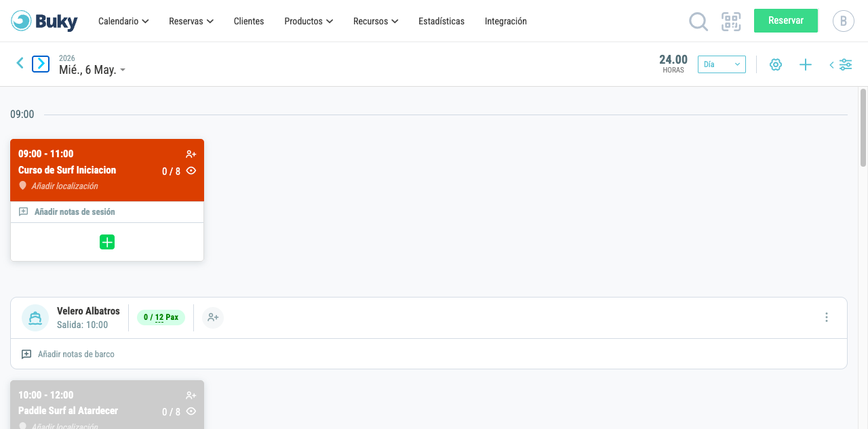Open the Calendario dropdown menu
The width and height of the screenshot is (868, 429).
123,21
